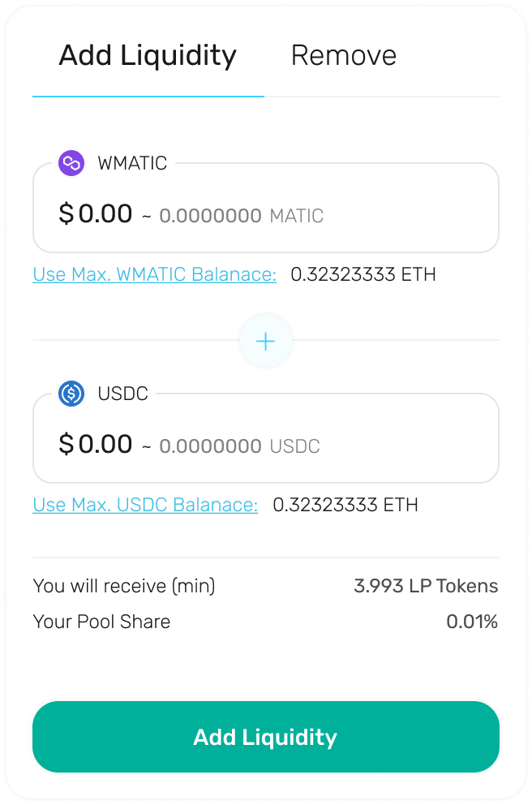532x805 pixels.
Task: Click the 0.0000000 MATIC converted amount
Action: tap(241, 216)
